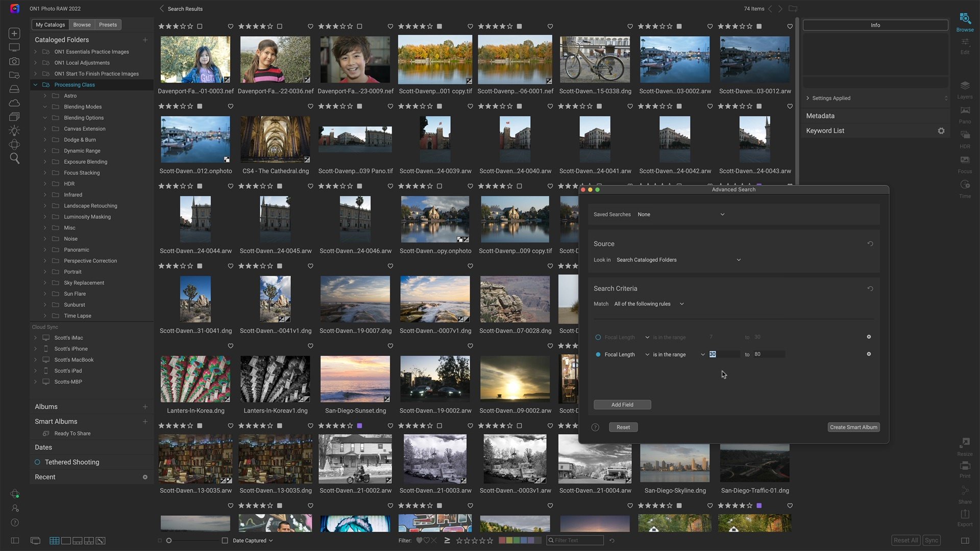Viewport: 980px width, 551px height.
Task: Toggle the right panel visibility icon
Action: [965, 540]
